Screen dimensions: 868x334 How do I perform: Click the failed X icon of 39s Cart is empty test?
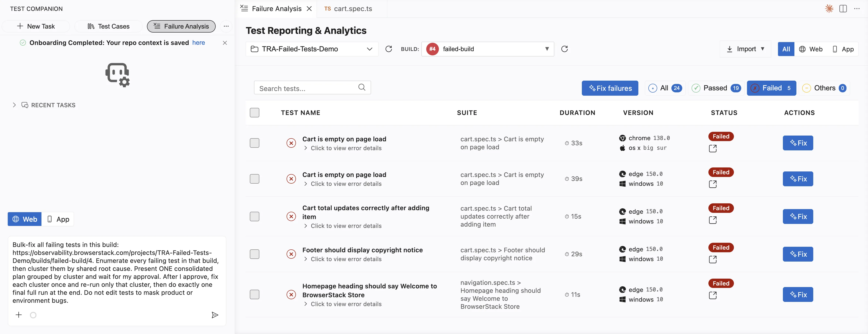tap(291, 179)
